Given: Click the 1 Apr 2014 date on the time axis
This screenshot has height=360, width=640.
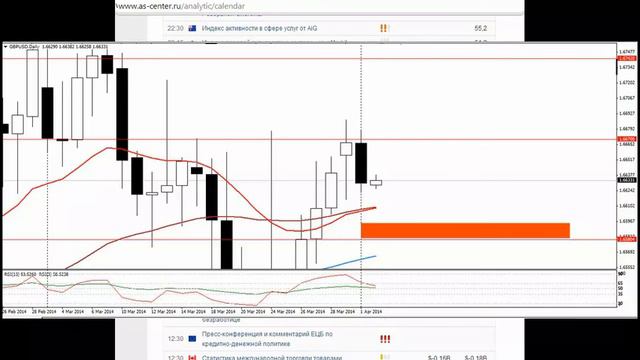Looking at the screenshot, I should click(371, 311).
